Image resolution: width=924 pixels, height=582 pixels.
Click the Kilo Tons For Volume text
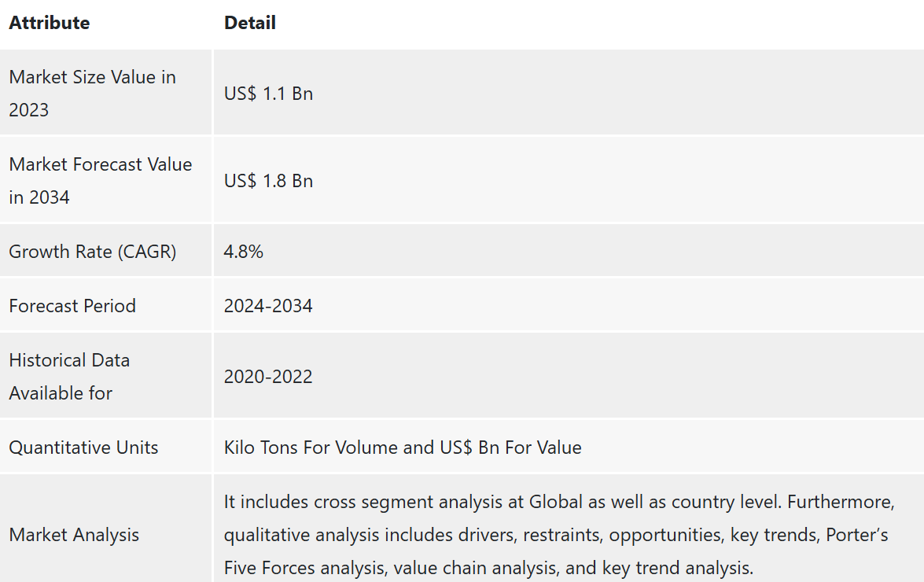click(x=311, y=448)
